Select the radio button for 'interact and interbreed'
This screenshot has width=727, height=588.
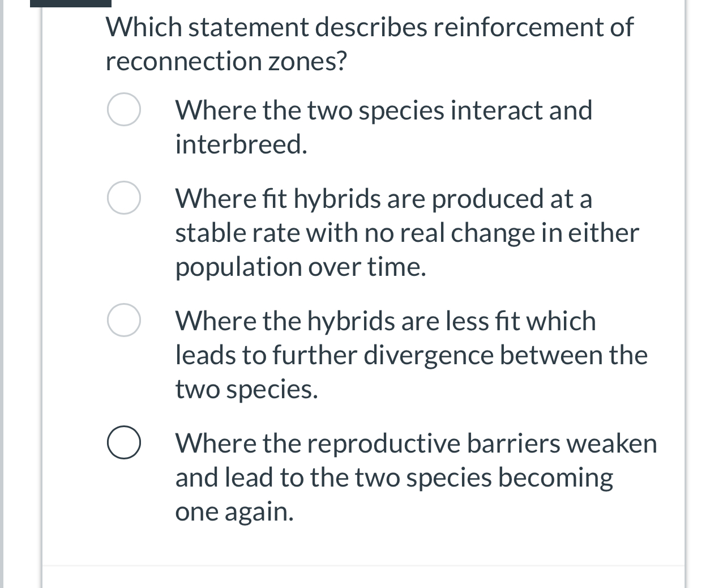click(124, 110)
